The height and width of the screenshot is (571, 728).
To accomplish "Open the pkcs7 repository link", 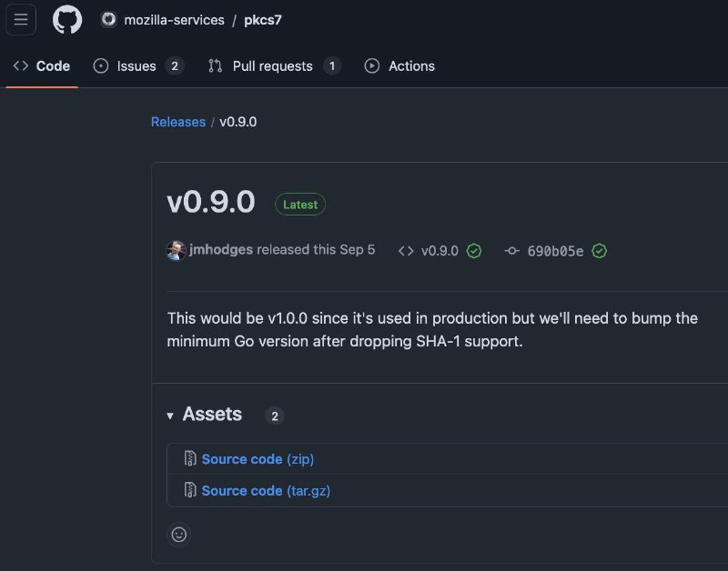I will point(263,20).
